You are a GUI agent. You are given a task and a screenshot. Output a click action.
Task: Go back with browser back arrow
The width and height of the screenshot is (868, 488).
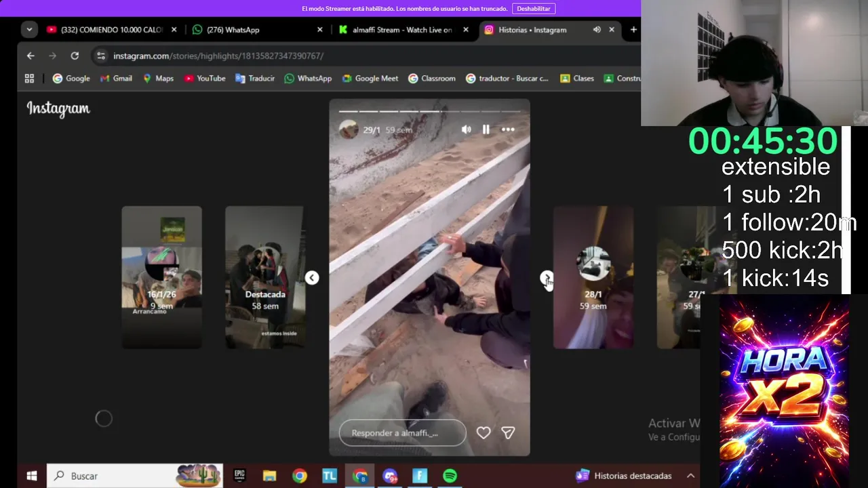(31, 56)
